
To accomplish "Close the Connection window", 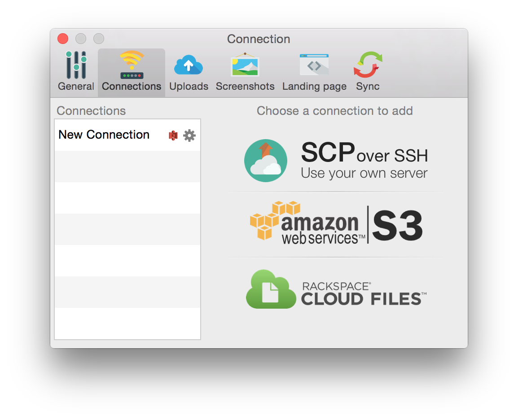I will pyautogui.click(x=63, y=39).
